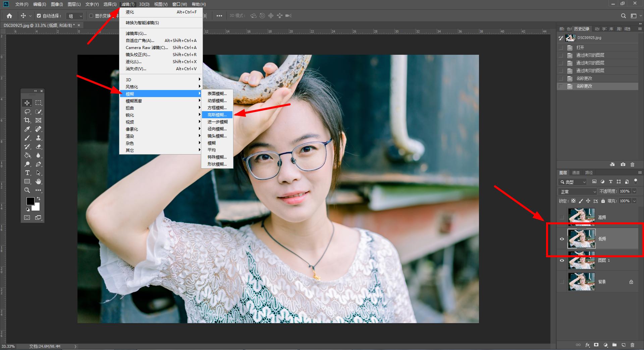Enable the show transform controls (显示变换) checkbox
644x350 pixels.
coord(91,16)
